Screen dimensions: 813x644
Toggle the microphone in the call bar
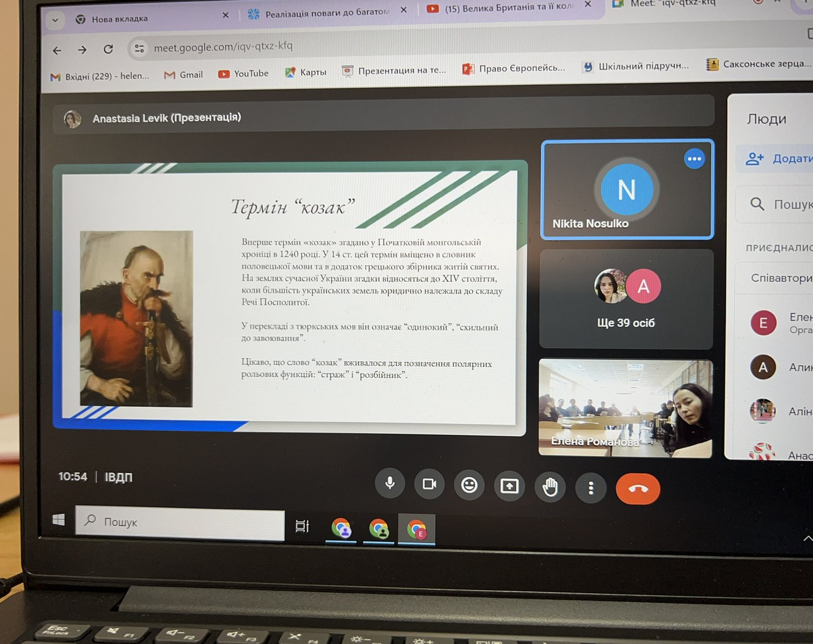[x=390, y=483]
